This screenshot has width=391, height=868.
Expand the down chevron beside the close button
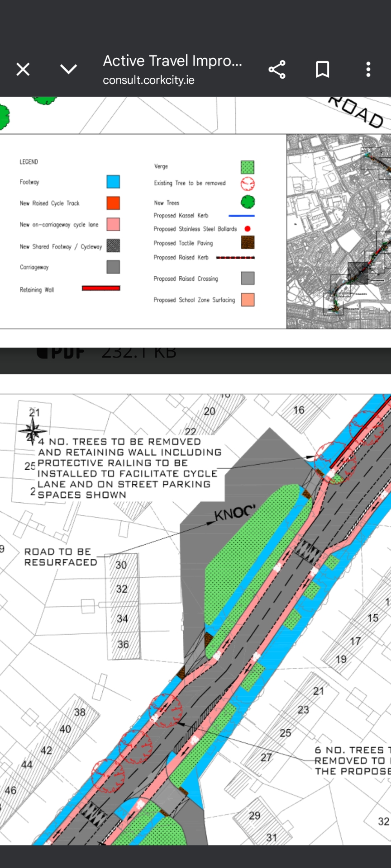(x=69, y=69)
